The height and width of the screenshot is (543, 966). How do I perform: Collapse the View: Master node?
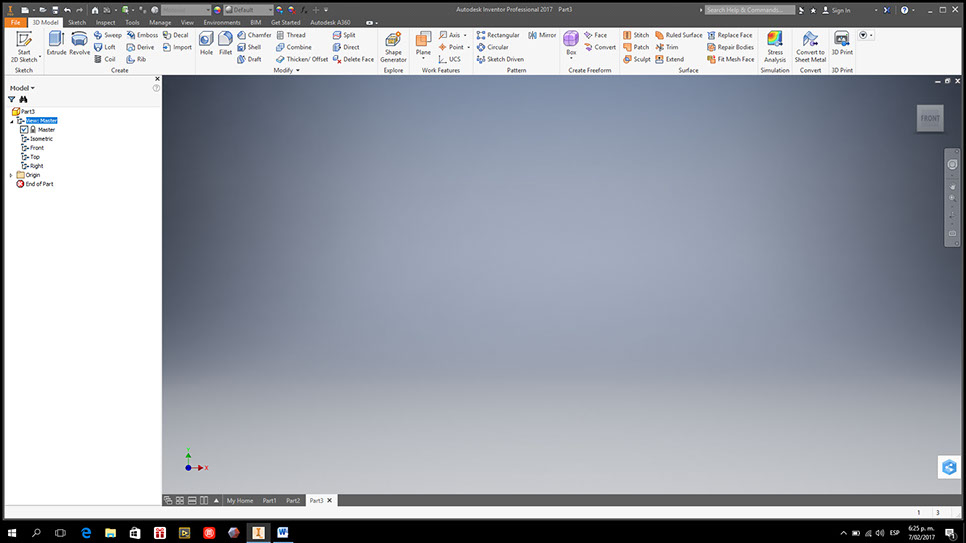11,121
